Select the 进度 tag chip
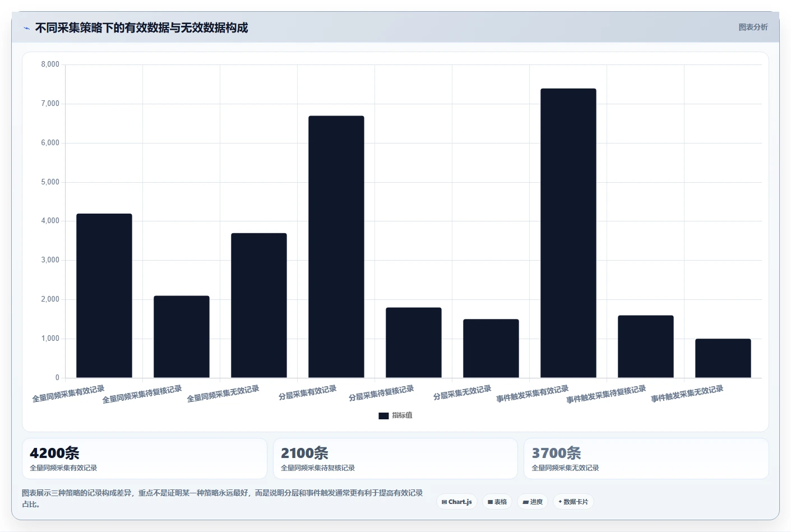 (x=533, y=502)
